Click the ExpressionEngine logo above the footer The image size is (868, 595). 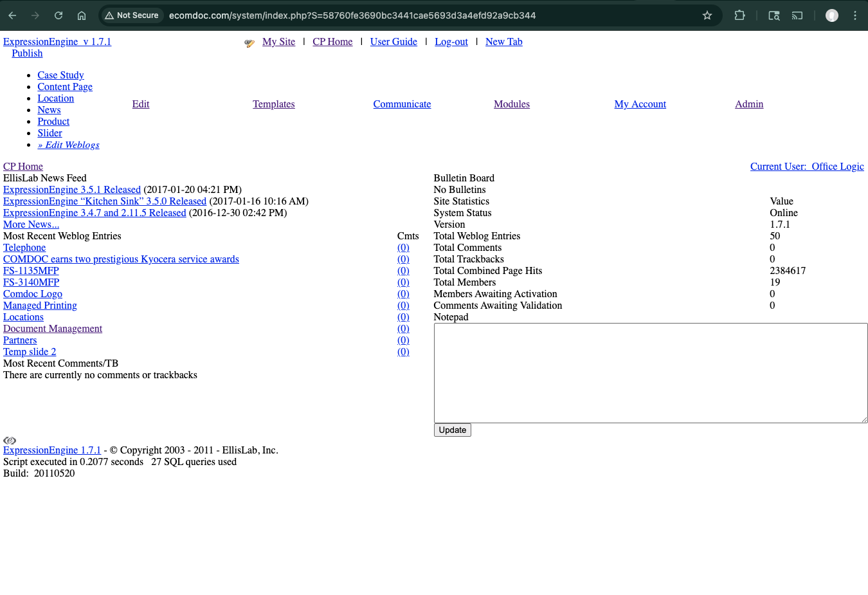pyautogui.click(x=9, y=440)
